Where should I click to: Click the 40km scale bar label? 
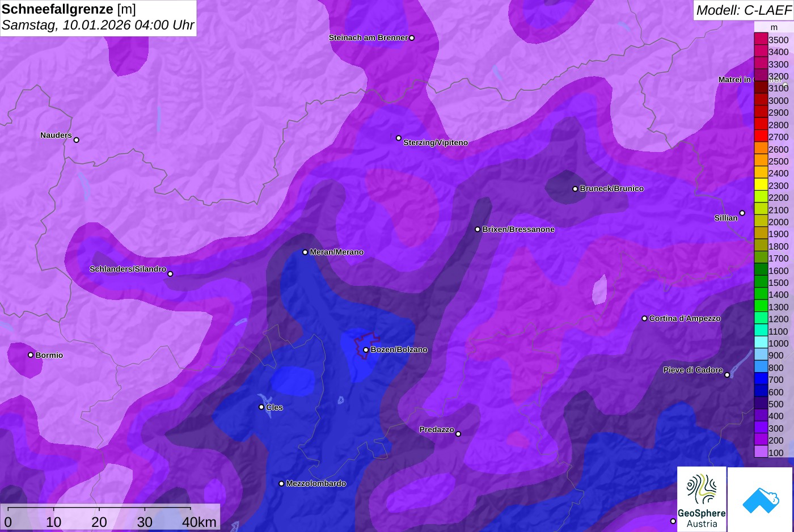click(x=199, y=522)
